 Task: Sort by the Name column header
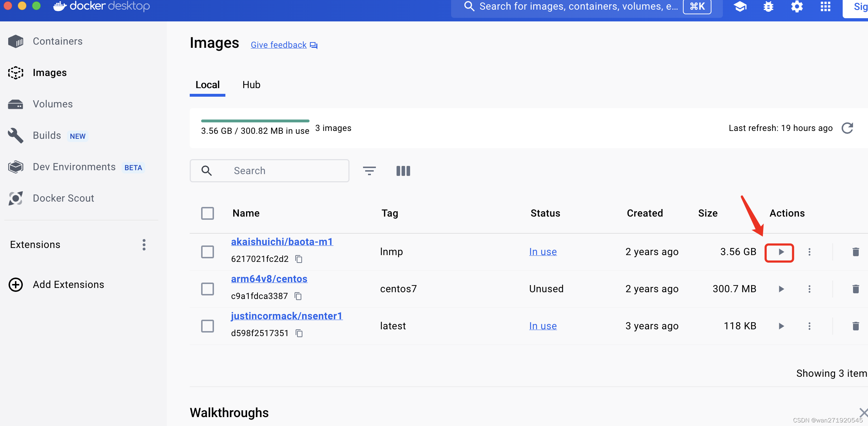(x=246, y=213)
